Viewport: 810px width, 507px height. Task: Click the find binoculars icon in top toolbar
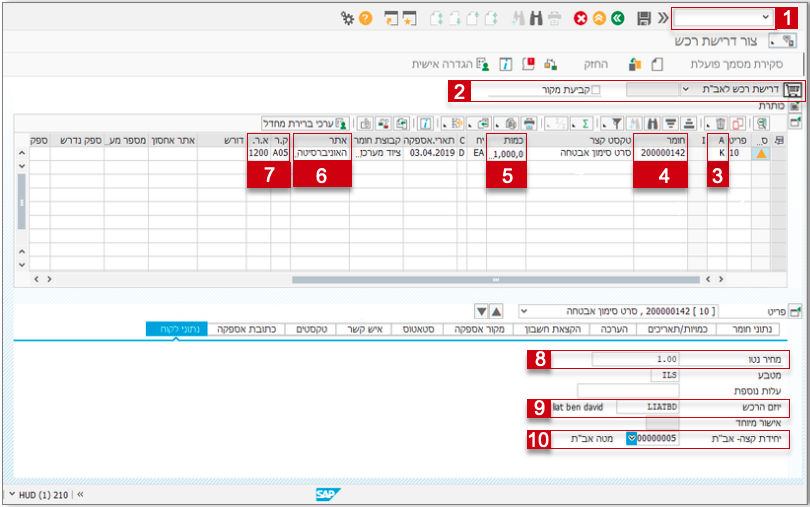(x=536, y=19)
